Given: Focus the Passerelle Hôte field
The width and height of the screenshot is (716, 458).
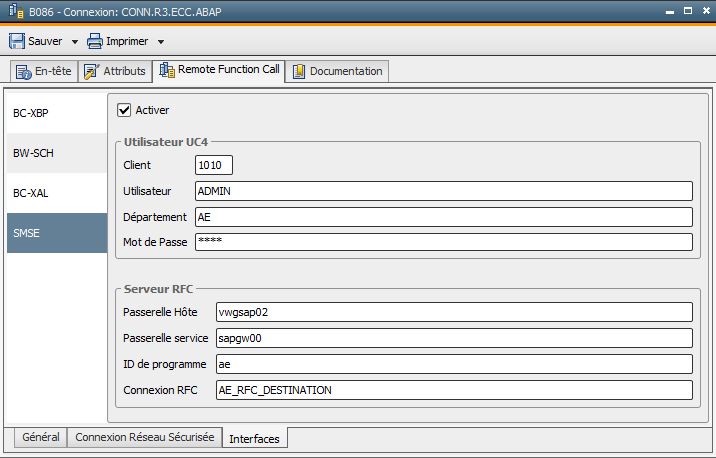Looking at the screenshot, I should click(x=454, y=312).
